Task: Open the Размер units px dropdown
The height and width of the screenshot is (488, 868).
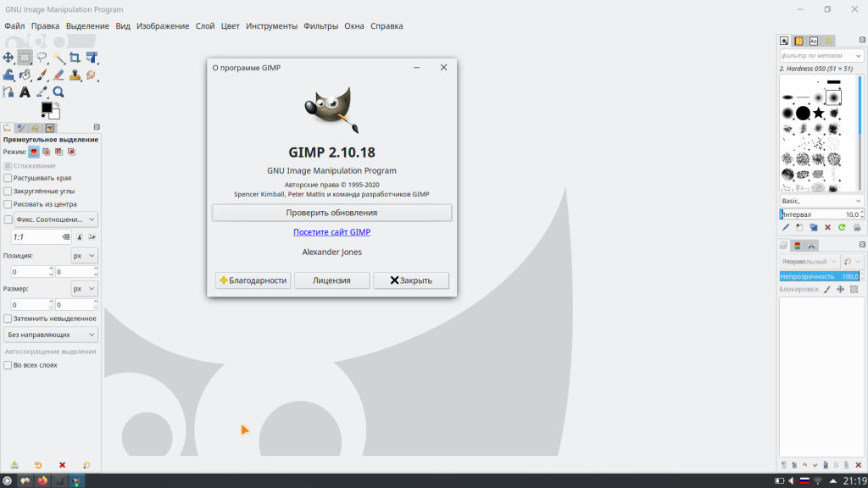Action: coord(84,289)
